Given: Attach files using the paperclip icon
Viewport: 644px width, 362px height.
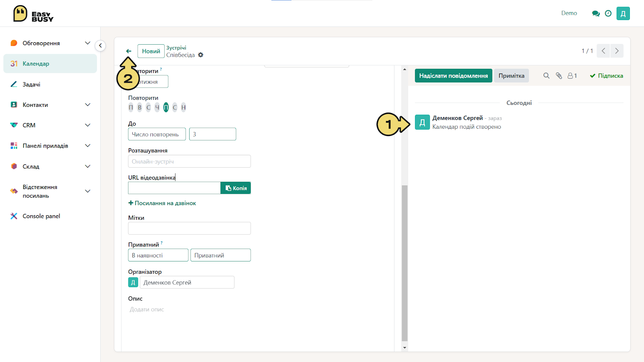Looking at the screenshot, I should 559,76.
